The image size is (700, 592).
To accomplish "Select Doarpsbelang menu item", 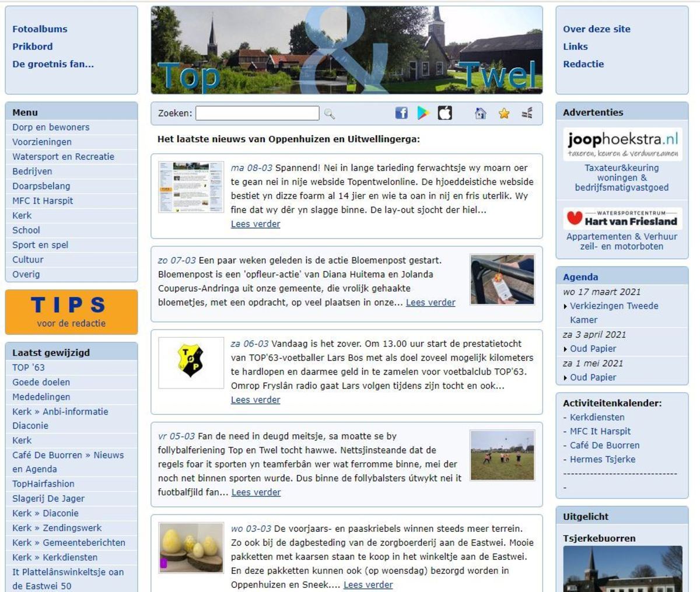I will coord(41,186).
